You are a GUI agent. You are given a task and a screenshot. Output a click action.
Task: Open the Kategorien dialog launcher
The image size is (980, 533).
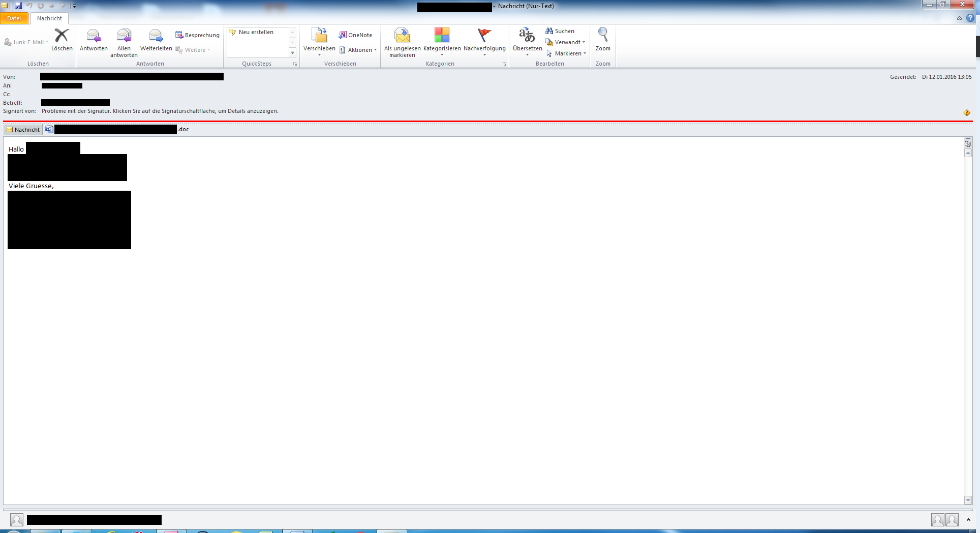pyautogui.click(x=504, y=64)
